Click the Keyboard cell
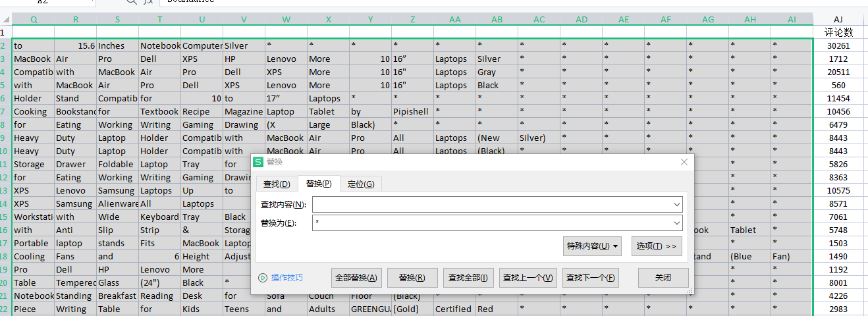Viewport: 868px width, 316px height. pyautogui.click(x=160, y=217)
